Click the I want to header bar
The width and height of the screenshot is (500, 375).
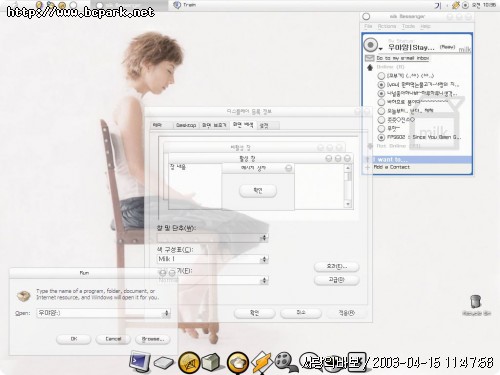418,160
